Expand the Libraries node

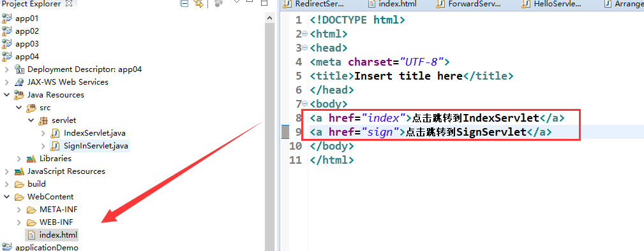tap(19, 159)
